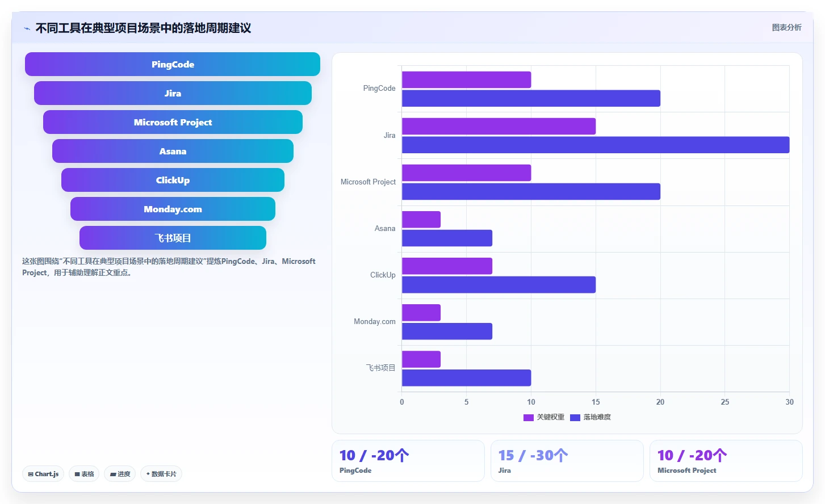Screen dimensions: 825x504
Task: Click Asana purple 关键权重 bar
Action: [421, 220]
